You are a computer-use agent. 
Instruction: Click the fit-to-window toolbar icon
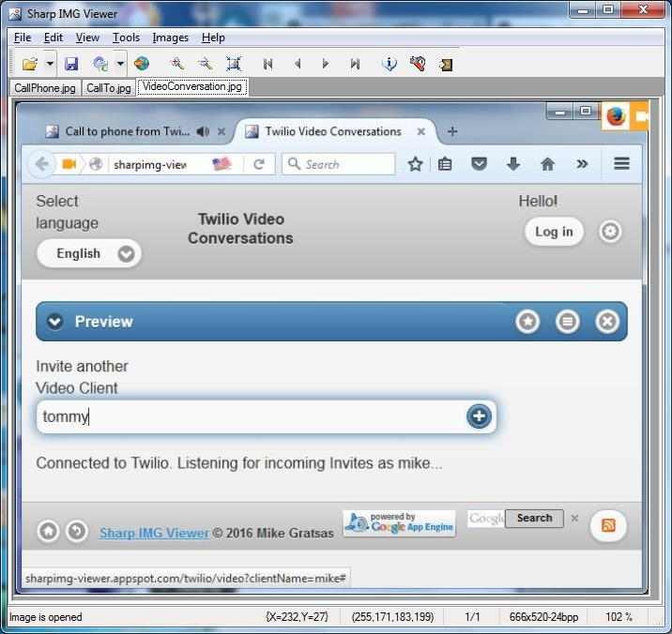234,64
